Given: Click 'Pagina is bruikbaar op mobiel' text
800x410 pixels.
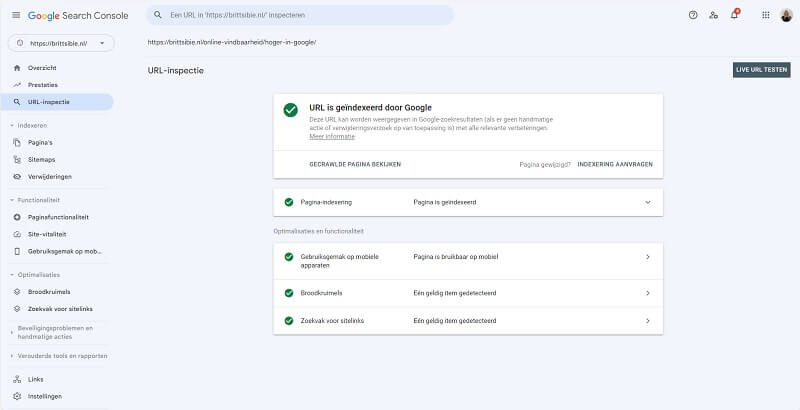Looking at the screenshot, I should tap(456, 257).
